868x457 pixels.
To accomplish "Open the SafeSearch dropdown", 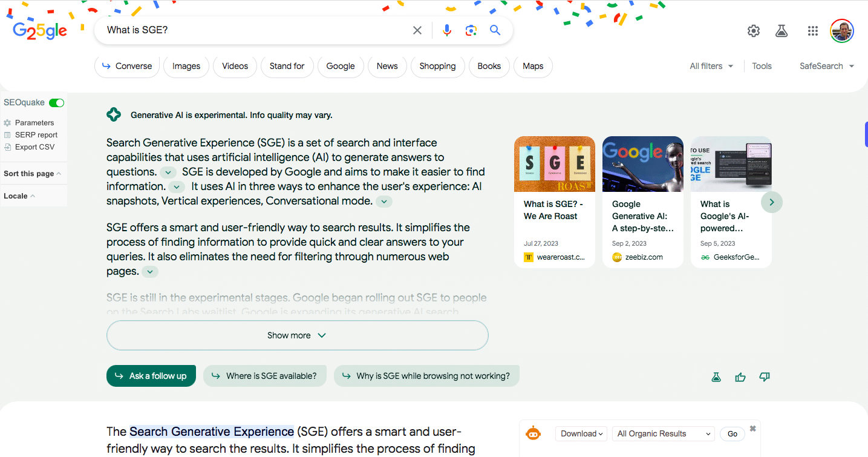I will [827, 66].
